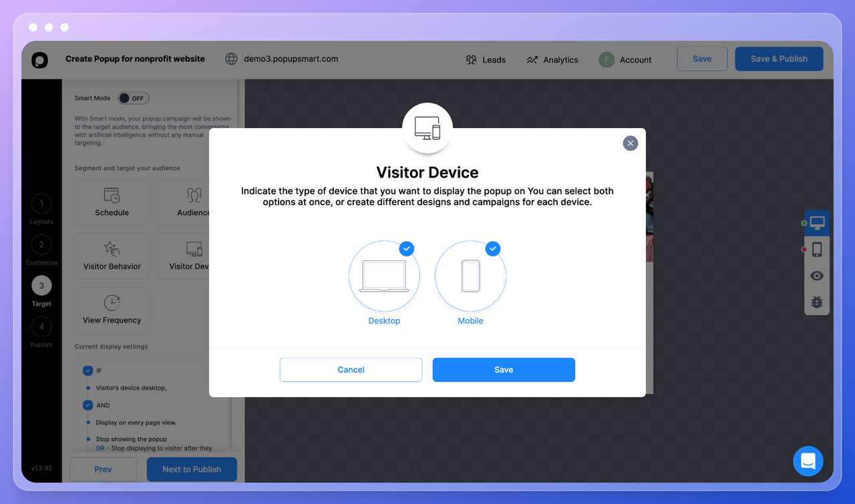Open the Schedule targeting card

pyautogui.click(x=112, y=202)
